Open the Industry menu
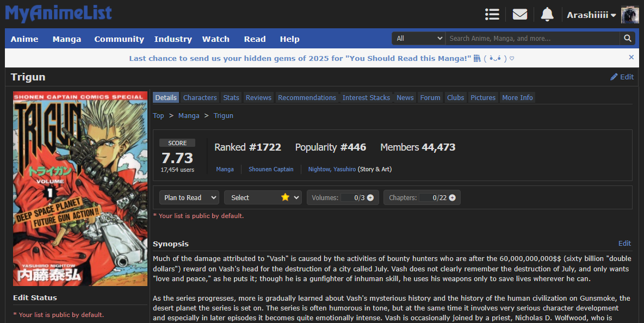 (173, 39)
